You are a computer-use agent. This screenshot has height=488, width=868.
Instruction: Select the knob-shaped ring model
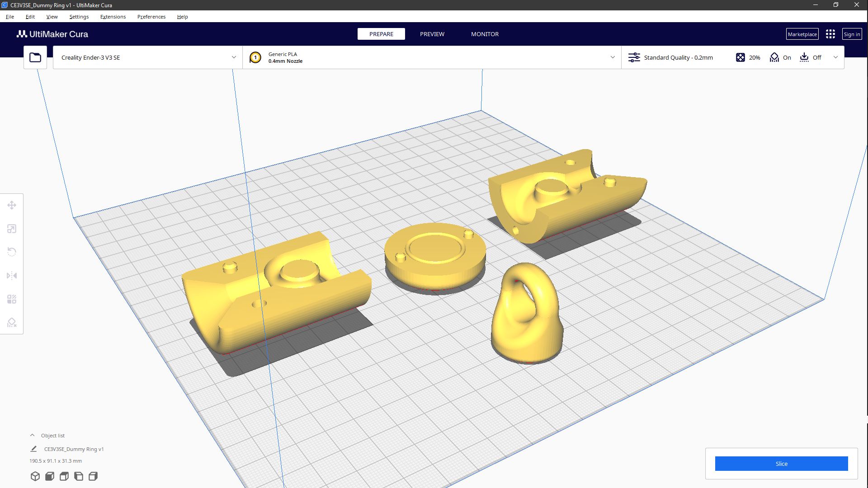pos(527,313)
